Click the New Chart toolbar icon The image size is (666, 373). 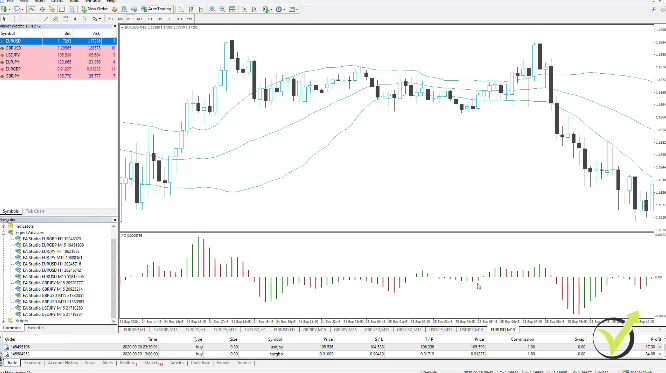(x=4, y=9)
